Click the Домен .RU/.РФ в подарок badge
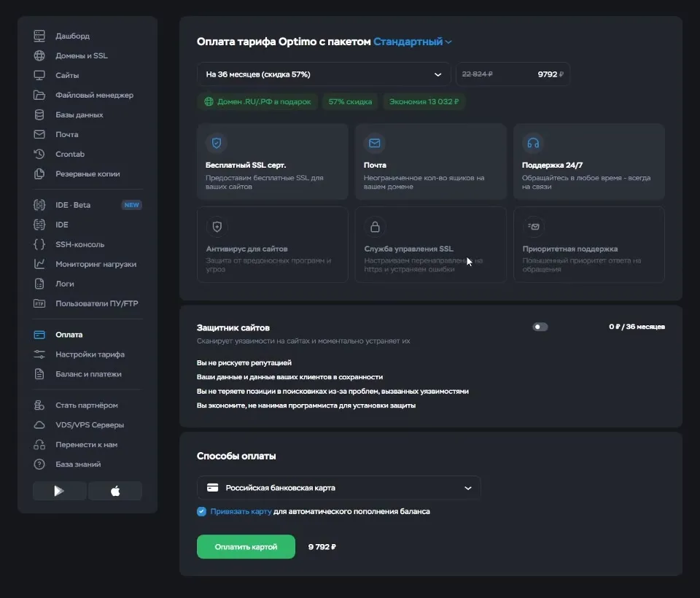The height and width of the screenshot is (598, 700). pos(257,101)
